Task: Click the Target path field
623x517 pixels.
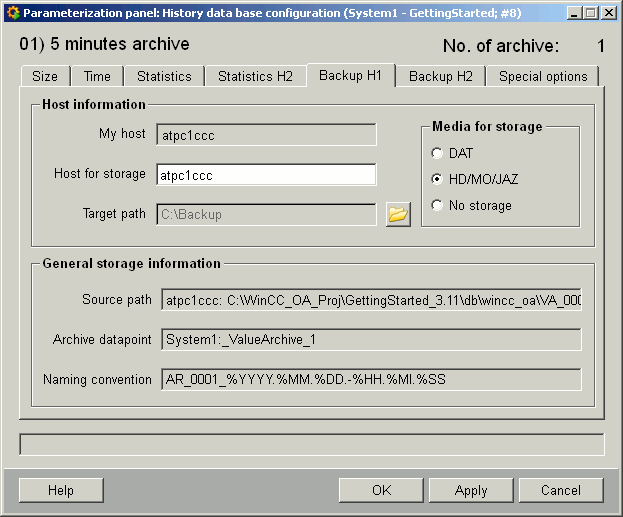Action: (266, 215)
